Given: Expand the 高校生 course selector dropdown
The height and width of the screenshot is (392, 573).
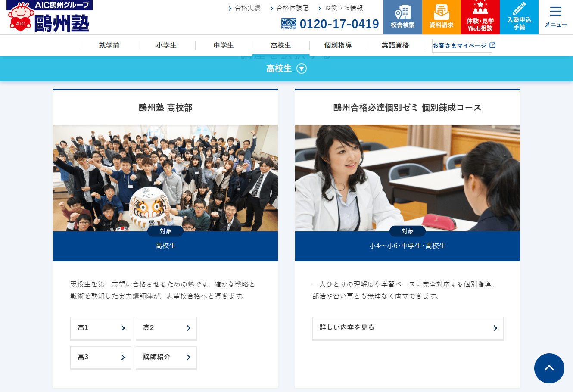Looking at the screenshot, I should (x=301, y=69).
